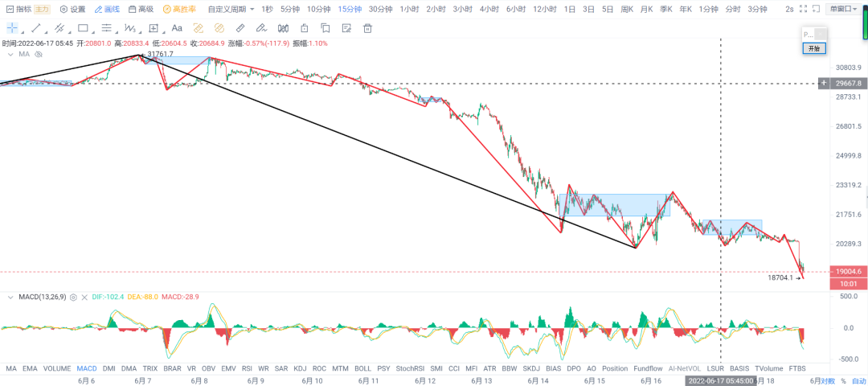Screen dimensions: 868x386
Task: Click the pop-out window icon
Action: tap(817, 10)
